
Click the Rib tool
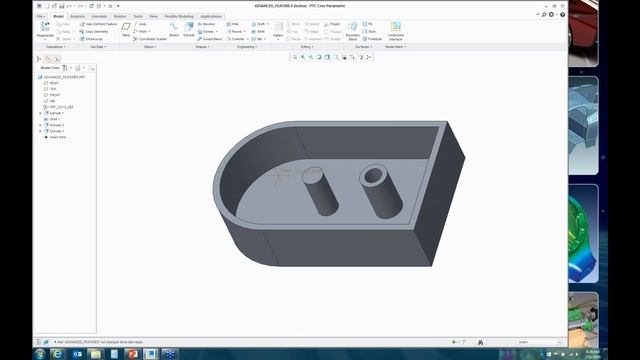(x=258, y=39)
